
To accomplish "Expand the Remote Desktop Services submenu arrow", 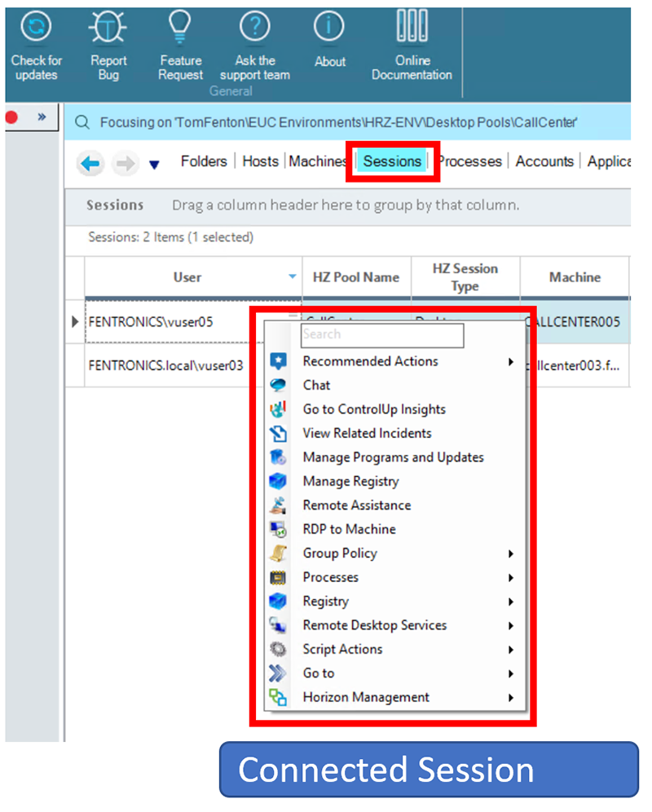I will (x=511, y=625).
